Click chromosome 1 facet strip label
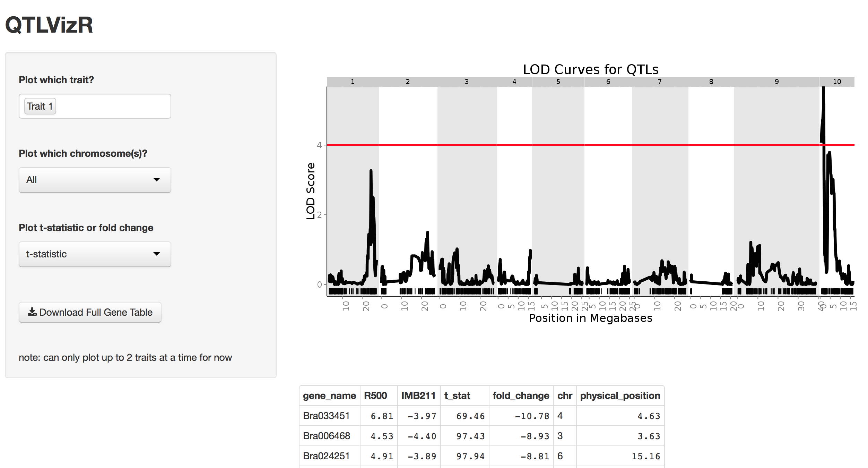The height and width of the screenshot is (468, 868). pyautogui.click(x=353, y=82)
